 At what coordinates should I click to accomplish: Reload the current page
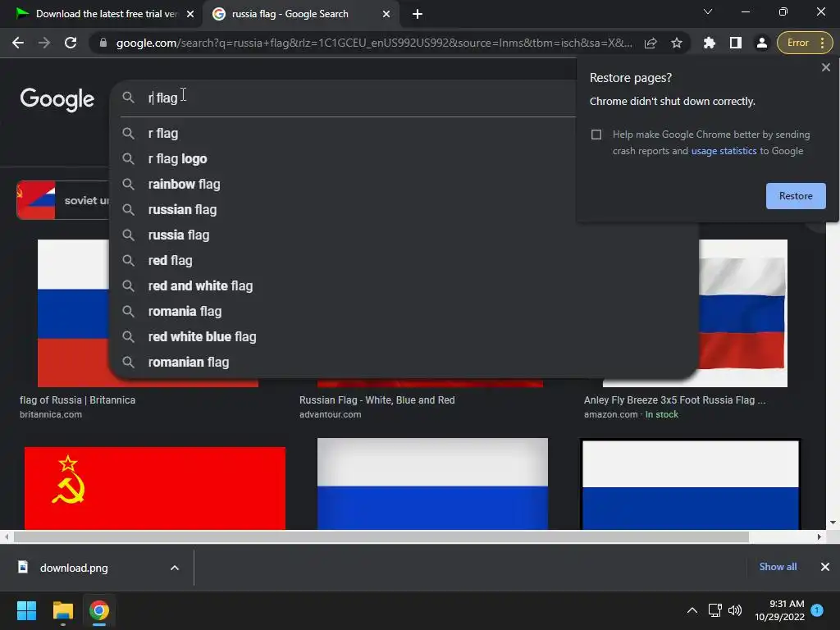(71, 43)
